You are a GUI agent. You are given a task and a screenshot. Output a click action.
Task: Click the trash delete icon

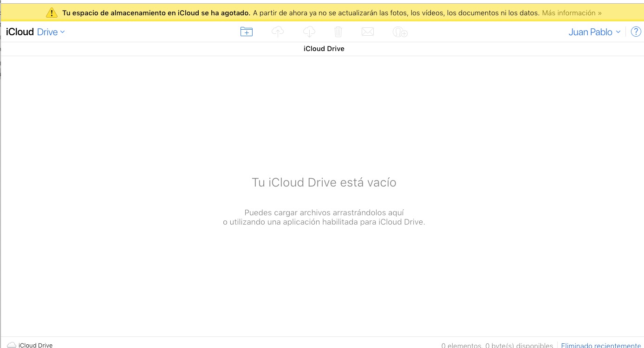tap(338, 32)
